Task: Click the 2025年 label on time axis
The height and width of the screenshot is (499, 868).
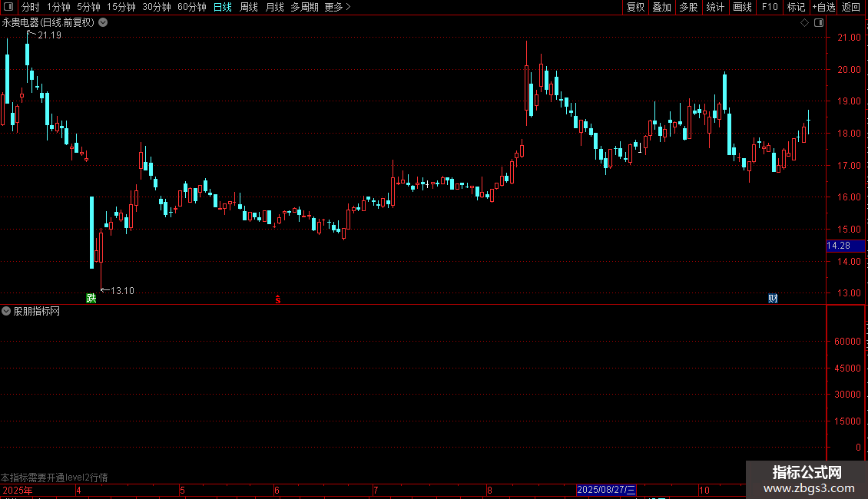Action: (x=17, y=491)
